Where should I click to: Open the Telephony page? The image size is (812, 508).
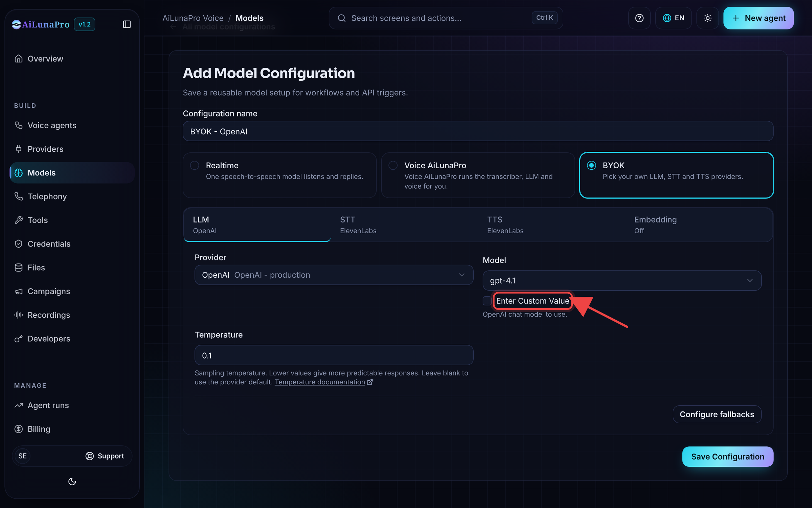(x=72, y=196)
